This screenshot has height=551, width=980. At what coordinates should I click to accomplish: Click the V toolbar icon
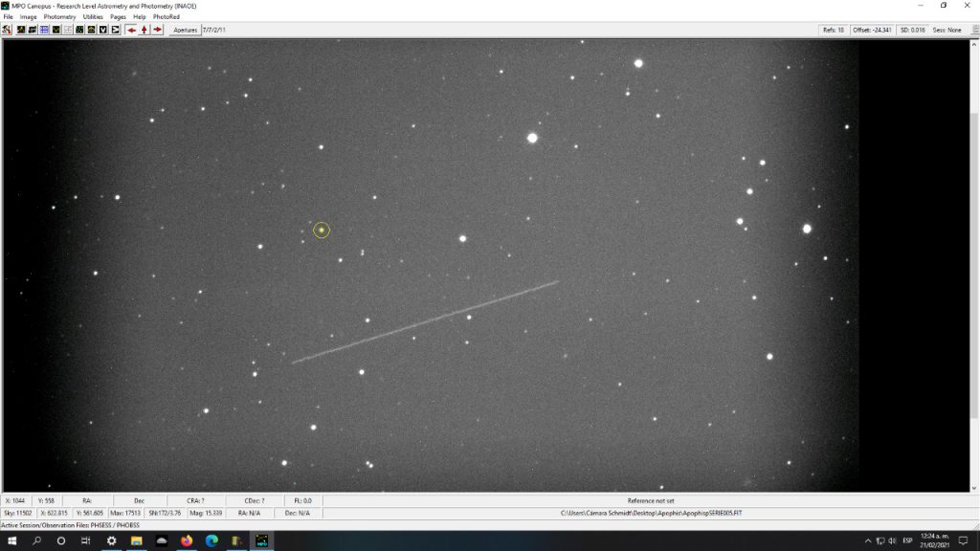click(x=103, y=30)
